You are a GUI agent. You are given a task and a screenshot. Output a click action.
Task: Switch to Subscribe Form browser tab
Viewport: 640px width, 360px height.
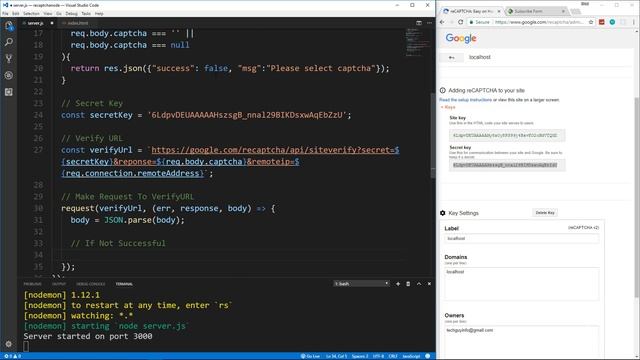tap(536, 11)
